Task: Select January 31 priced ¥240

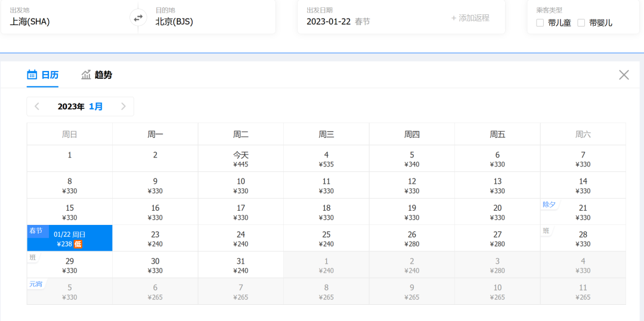Action: (x=241, y=265)
